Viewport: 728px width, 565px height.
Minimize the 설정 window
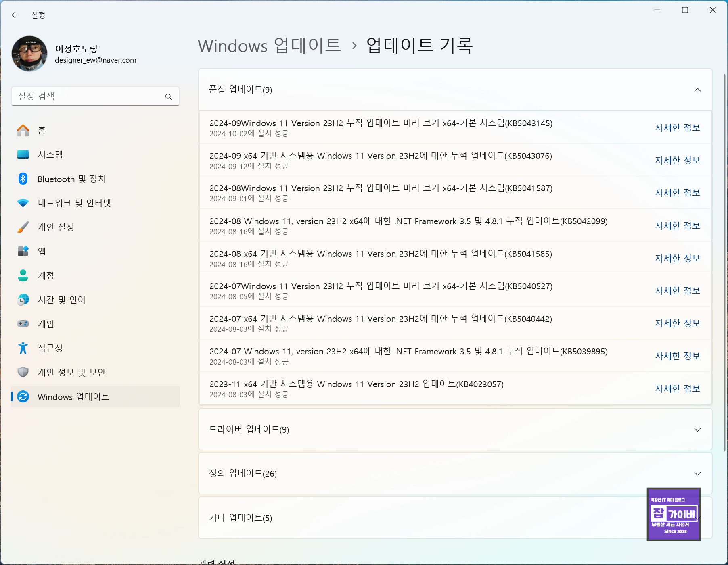click(657, 10)
